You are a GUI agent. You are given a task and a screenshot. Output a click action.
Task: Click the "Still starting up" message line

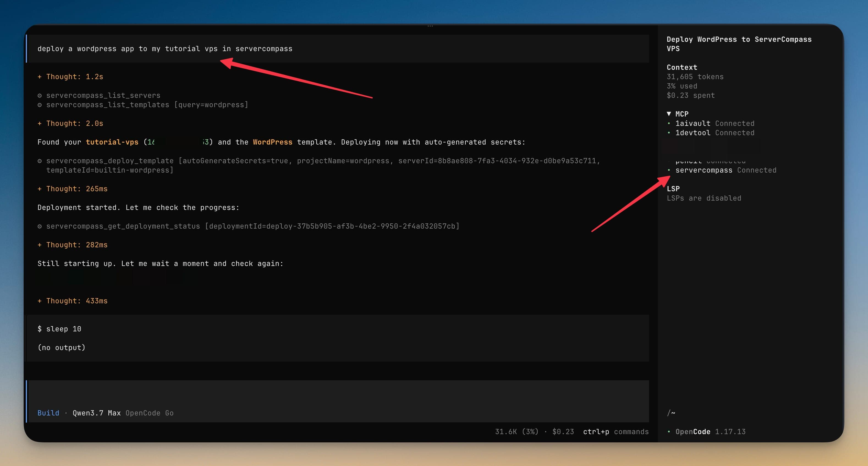click(x=160, y=264)
